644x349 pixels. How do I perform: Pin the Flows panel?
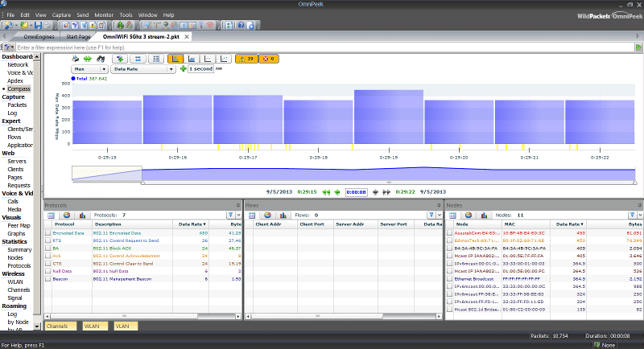click(x=439, y=205)
